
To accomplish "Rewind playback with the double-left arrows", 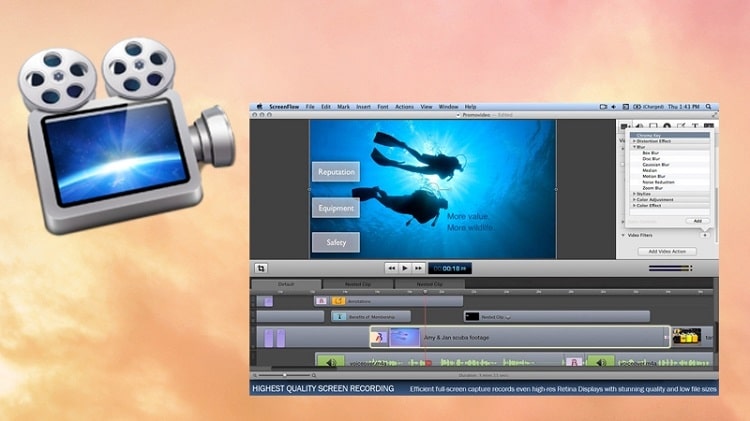I will click(x=392, y=268).
